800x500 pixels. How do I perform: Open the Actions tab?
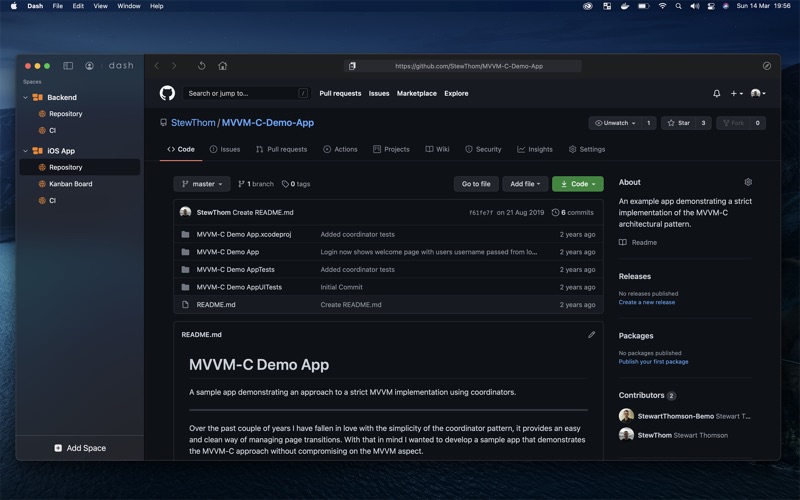pos(340,149)
